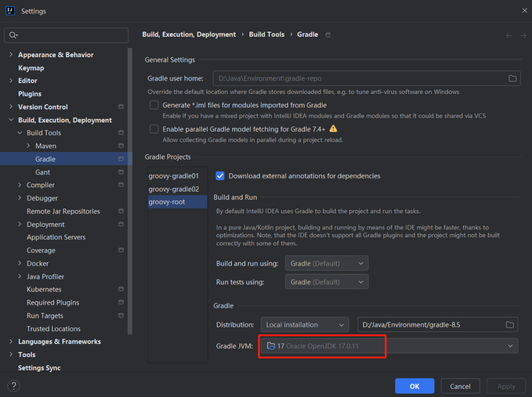The width and height of the screenshot is (532, 397).
Task: Expand the Maven node
Action: click(28, 145)
